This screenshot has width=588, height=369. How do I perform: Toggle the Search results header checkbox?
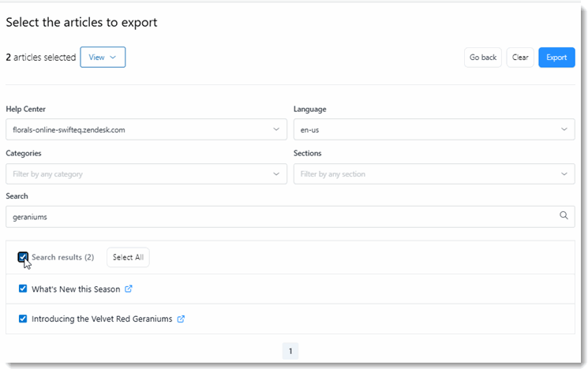pos(23,257)
